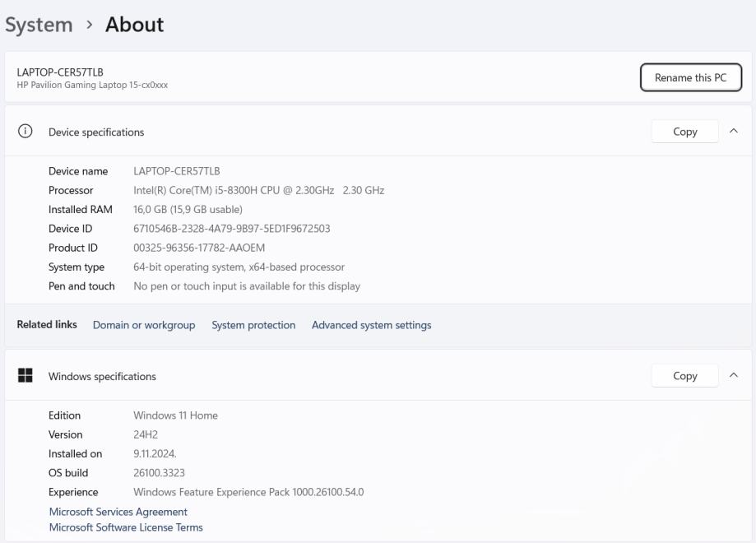
Task: Open Advanced system settings link
Action: click(371, 325)
